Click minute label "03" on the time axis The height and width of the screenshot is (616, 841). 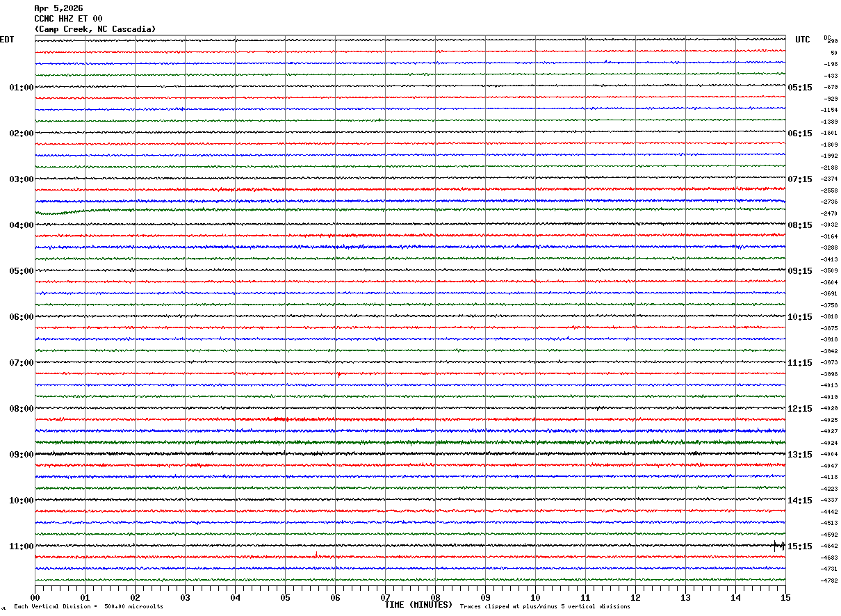tap(185, 597)
